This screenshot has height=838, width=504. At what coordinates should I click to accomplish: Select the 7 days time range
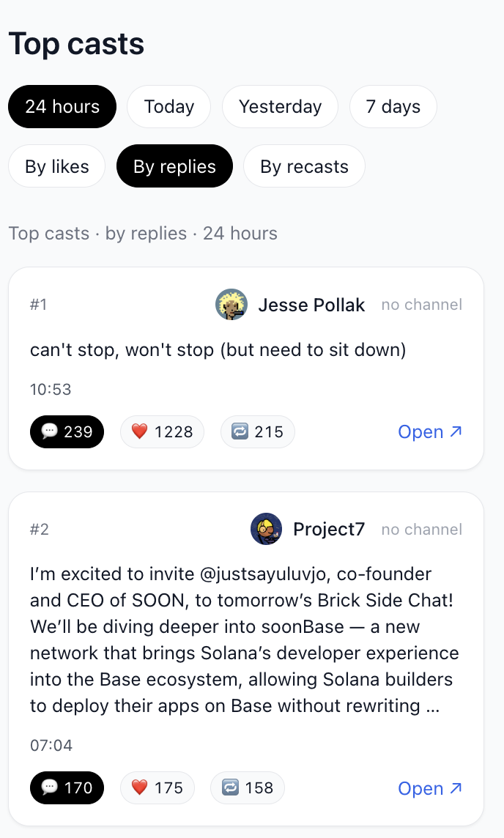393,107
